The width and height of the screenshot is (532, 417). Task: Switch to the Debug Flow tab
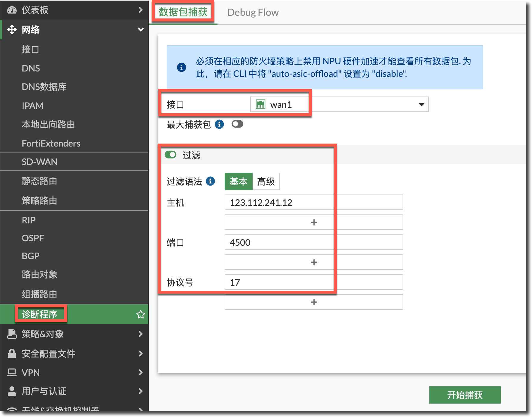point(253,13)
